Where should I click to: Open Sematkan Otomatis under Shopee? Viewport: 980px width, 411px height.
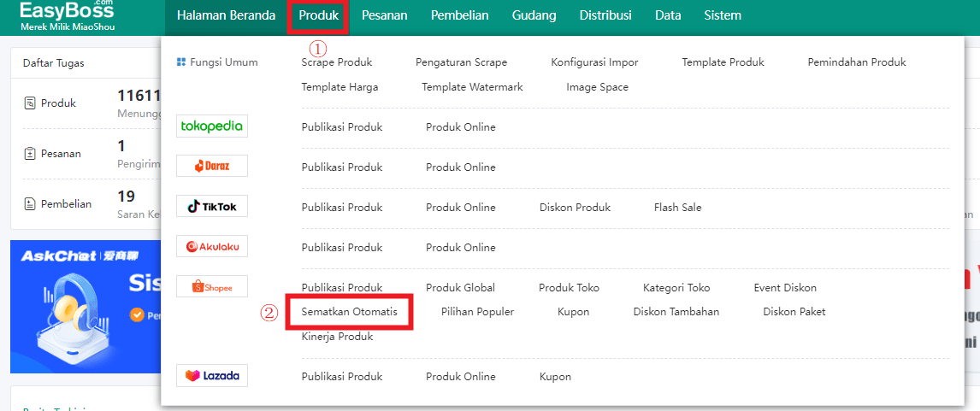[349, 312]
